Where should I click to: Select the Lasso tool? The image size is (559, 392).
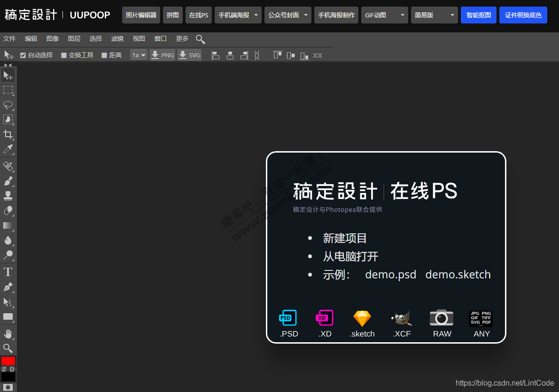(8, 105)
